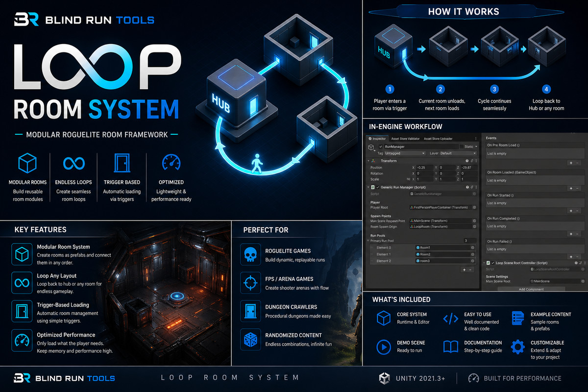
Task: Click the Position Z field showing -29.87
Action: [x=469, y=168]
